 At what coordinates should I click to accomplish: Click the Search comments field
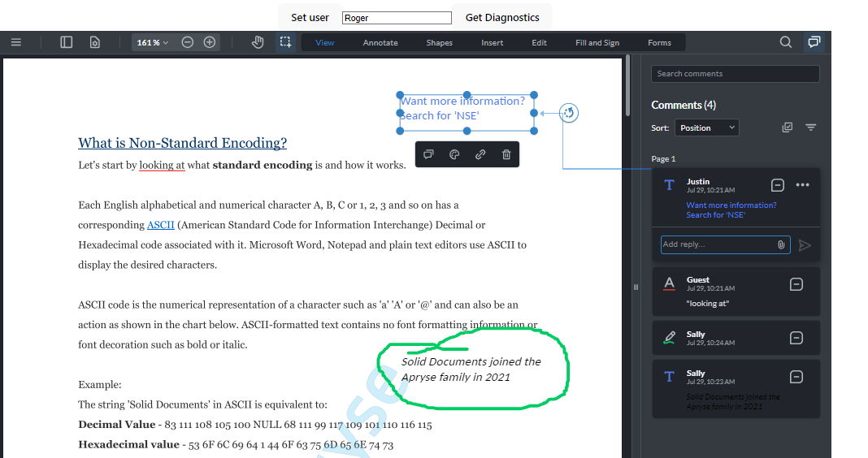coord(736,74)
